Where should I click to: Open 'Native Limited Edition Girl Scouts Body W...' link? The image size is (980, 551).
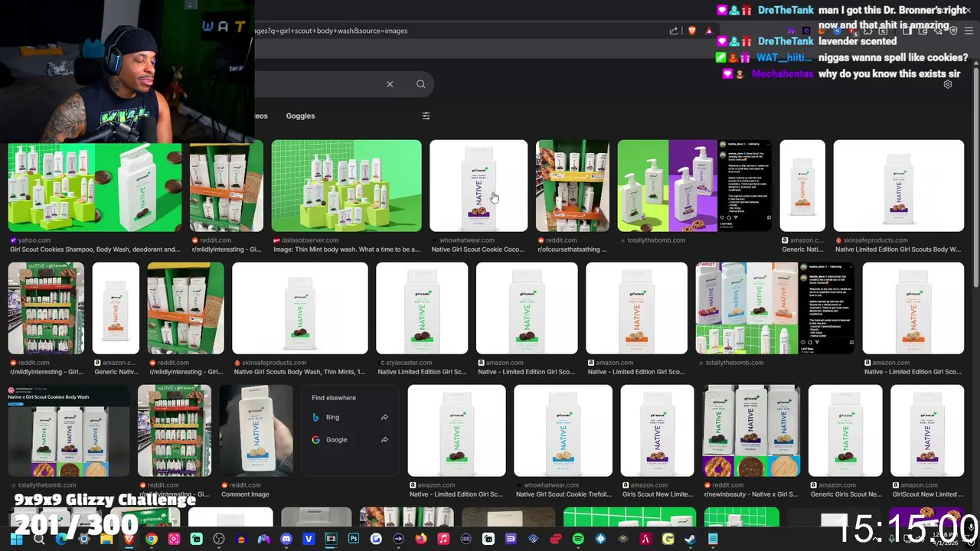897,249
